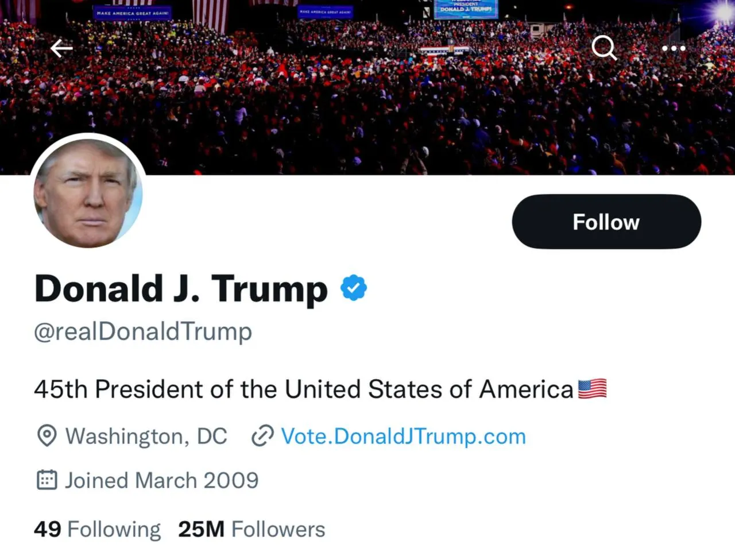Click the Washington, DC location text
This screenshot has height=560, width=735.
pos(146,436)
